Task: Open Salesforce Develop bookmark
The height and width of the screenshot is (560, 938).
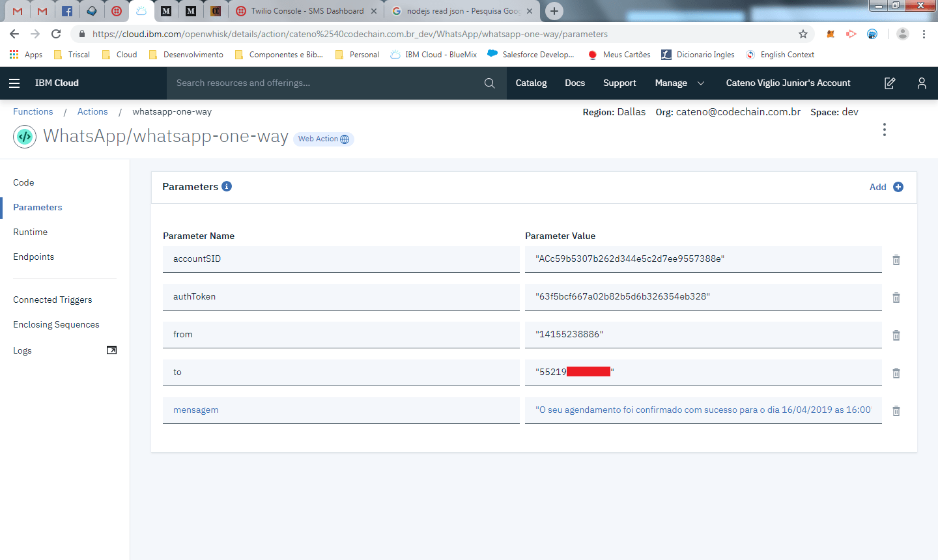Action: [531, 55]
